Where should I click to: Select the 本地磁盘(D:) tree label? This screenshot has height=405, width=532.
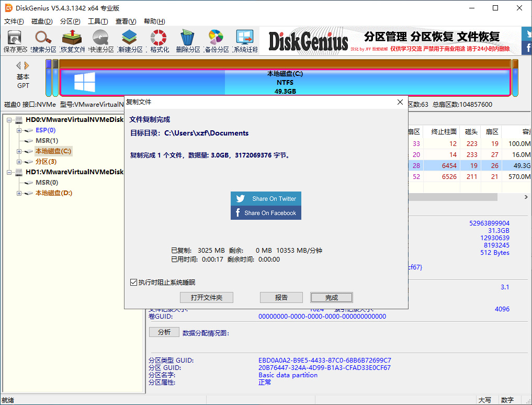(x=54, y=193)
